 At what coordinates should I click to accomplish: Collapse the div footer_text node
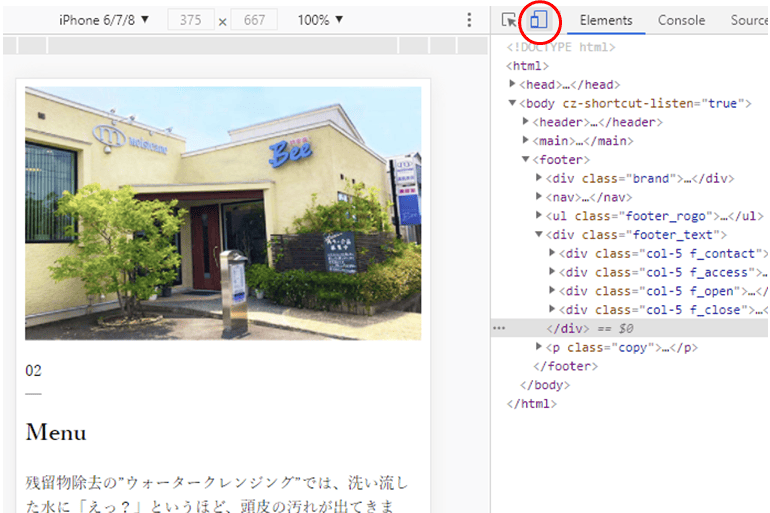539,234
